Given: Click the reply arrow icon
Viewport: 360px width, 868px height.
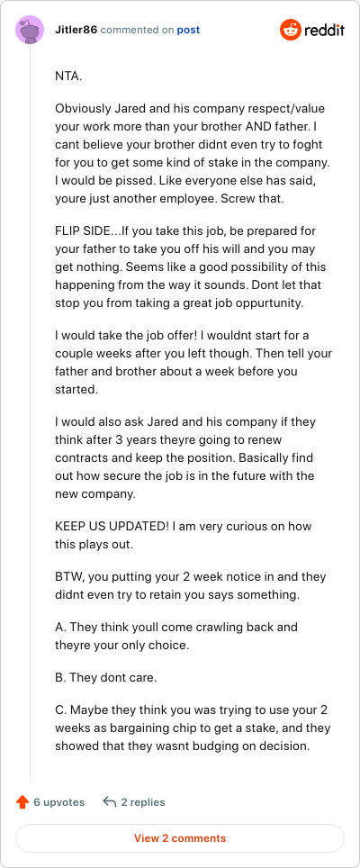Looking at the screenshot, I should point(110,801).
